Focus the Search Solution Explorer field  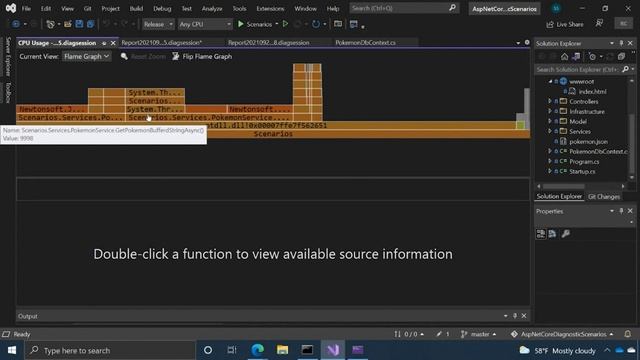pos(578,70)
